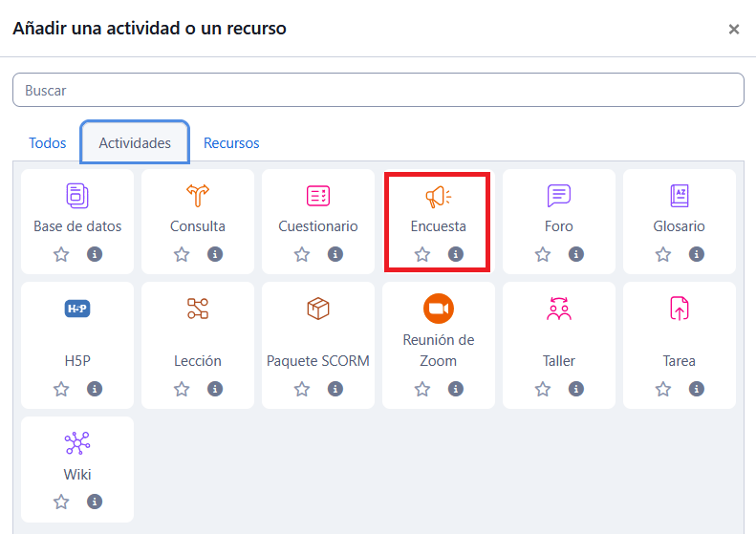Click the Lección activity name link
The width and height of the screenshot is (756, 534).
click(198, 361)
